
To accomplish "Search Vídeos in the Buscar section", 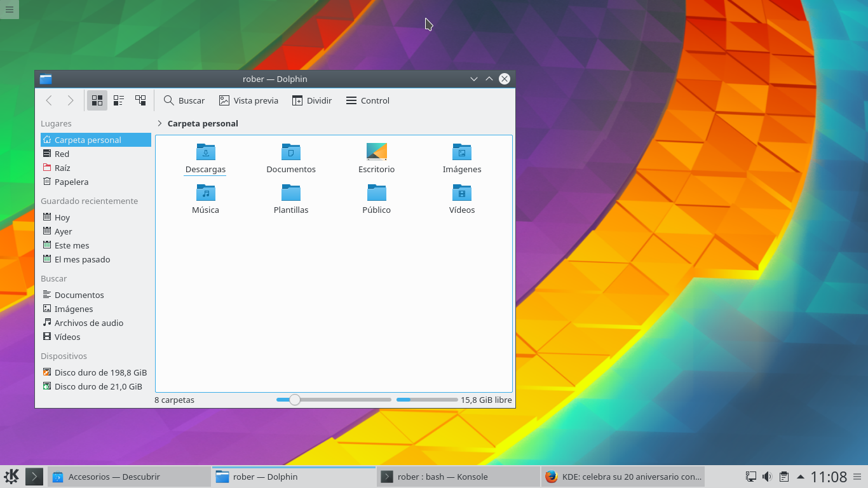I will [96, 337].
